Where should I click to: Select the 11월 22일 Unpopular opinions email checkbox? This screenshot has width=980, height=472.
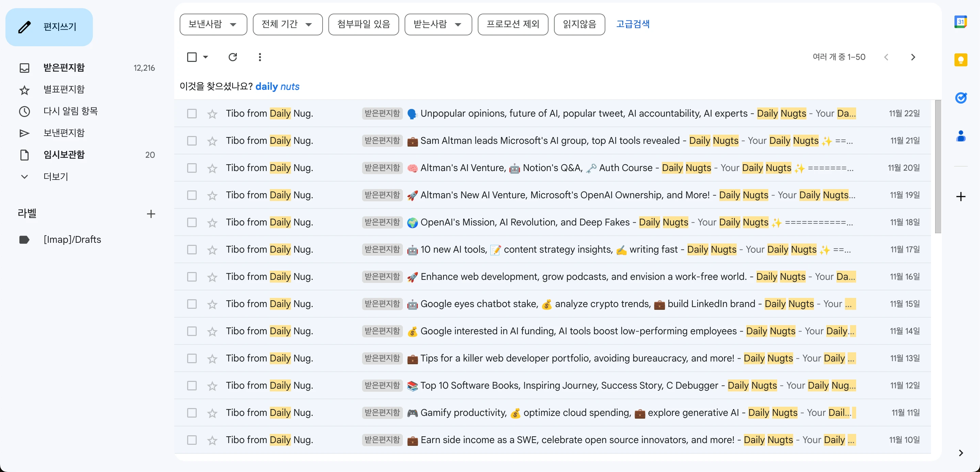pyautogui.click(x=192, y=114)
